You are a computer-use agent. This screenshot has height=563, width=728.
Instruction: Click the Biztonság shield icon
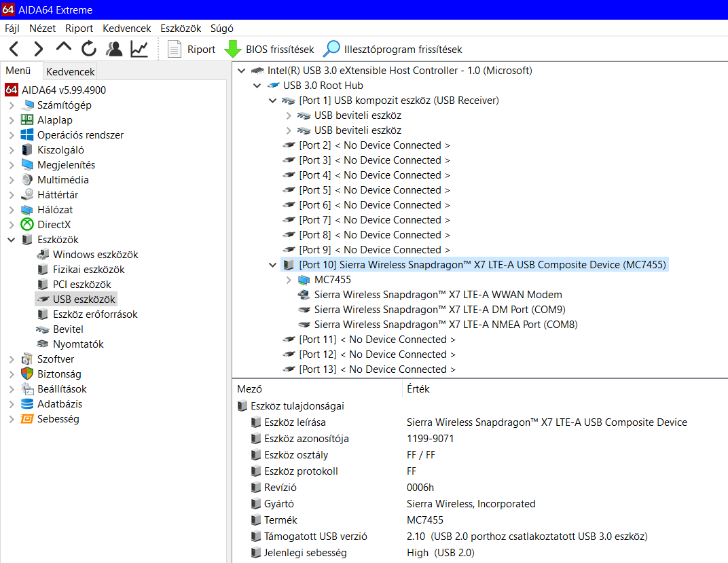[x=27, y=374]
